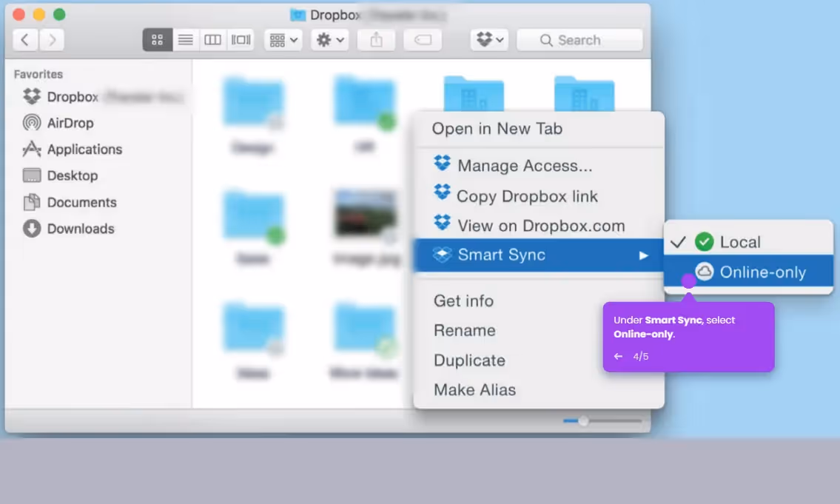Select AirDrop in the sidebar
The height and width of the screenshot is (504, 840).
coord(70,123)
